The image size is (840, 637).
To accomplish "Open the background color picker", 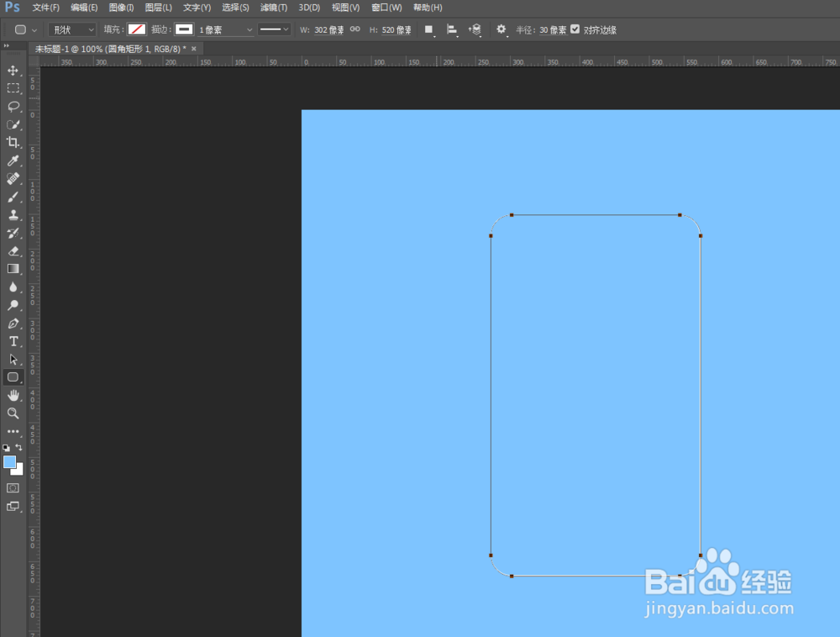I will 19,471.
